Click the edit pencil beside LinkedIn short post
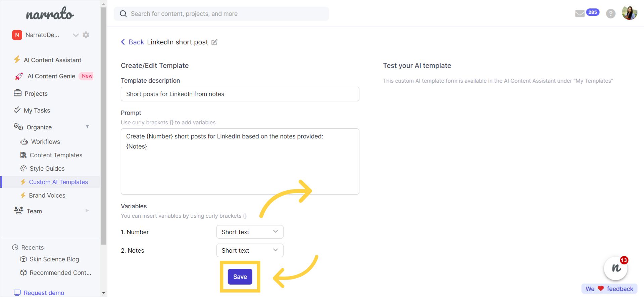 (x=214, y=42)
